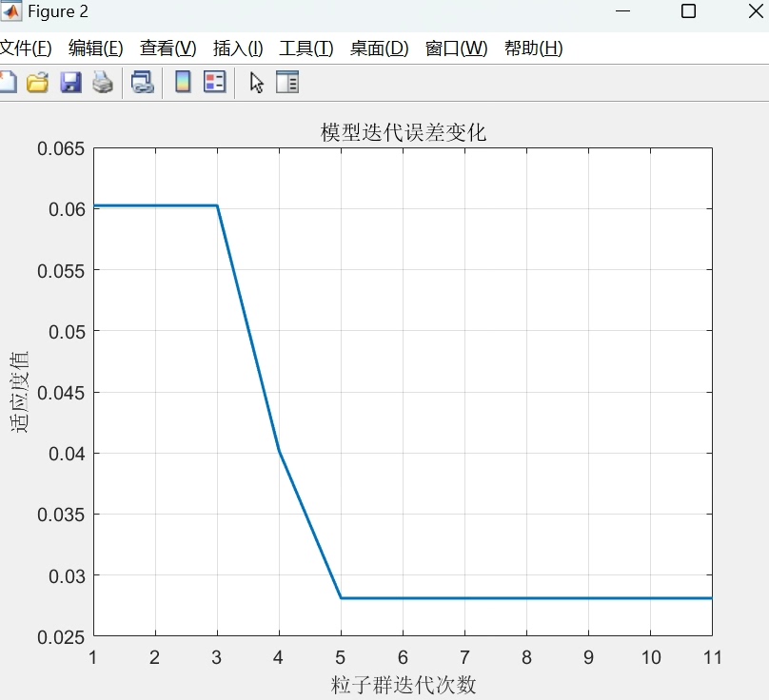Open a file using the folder icon
This screenshot has height=700, width=769.
coord(37,82)
